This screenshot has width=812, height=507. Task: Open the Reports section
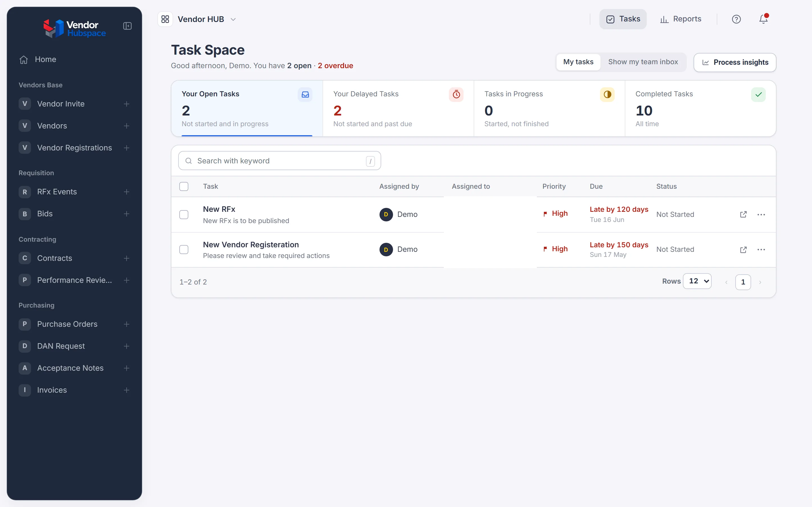[680, 19]
